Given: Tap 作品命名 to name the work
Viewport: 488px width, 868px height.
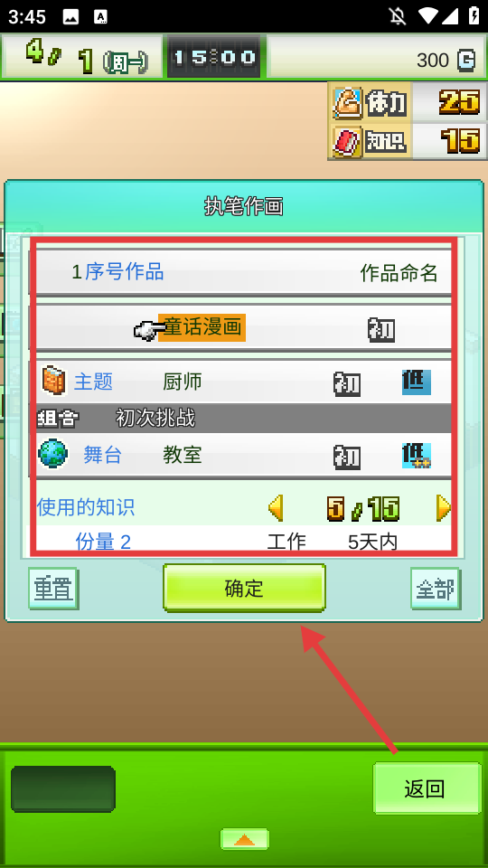Looking at the screenshot, I should [x=399, y=272].
